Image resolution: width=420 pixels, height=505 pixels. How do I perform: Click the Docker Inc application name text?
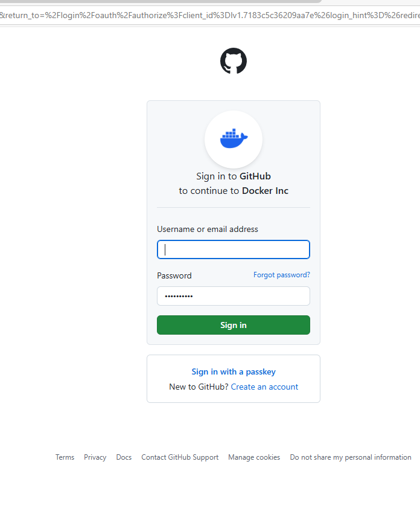(x=265, y=191)
